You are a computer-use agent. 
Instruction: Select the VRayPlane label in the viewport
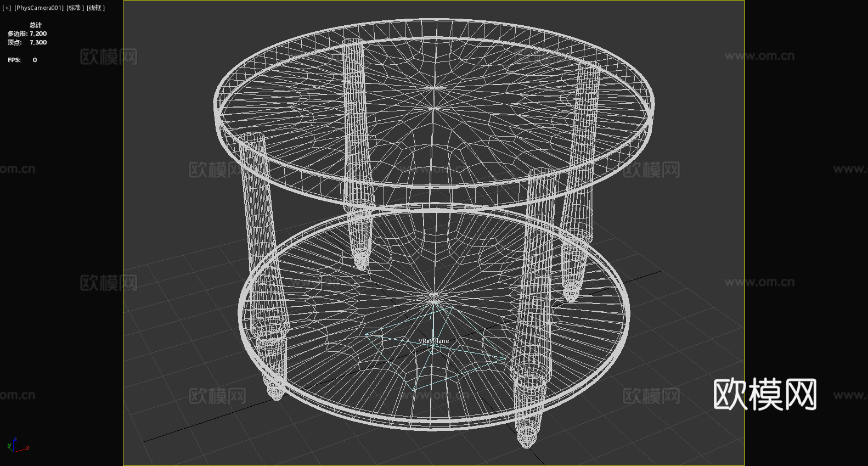(433, 341)
